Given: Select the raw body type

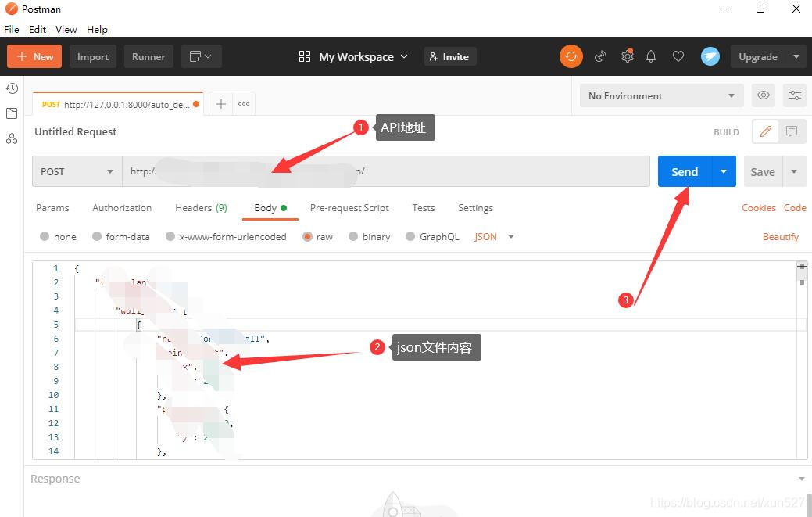Looking at the screenshot, I should [317, 236].
